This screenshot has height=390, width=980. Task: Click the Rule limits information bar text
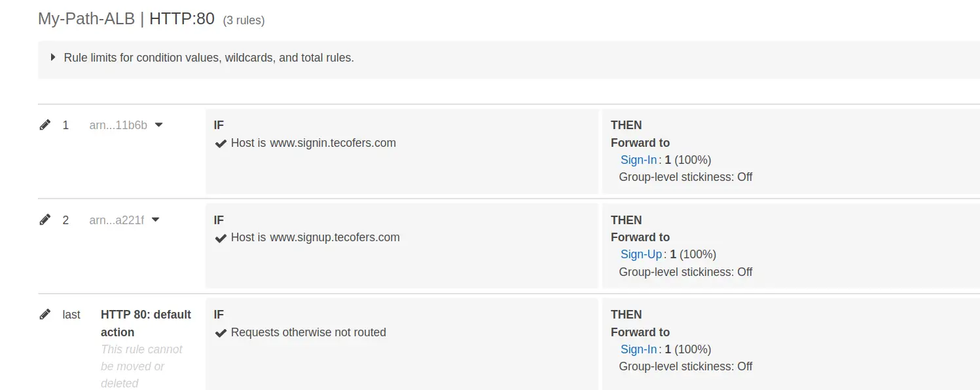click(x=209, y=57)
